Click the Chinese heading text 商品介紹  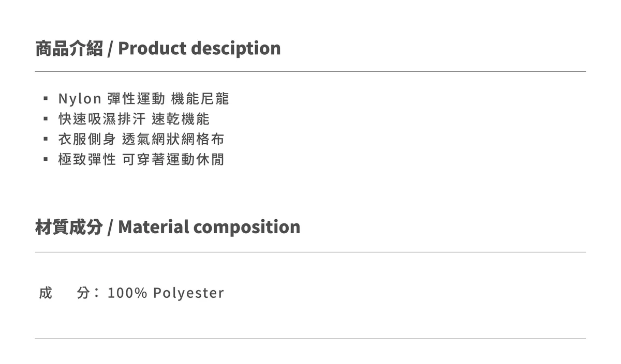69,48
